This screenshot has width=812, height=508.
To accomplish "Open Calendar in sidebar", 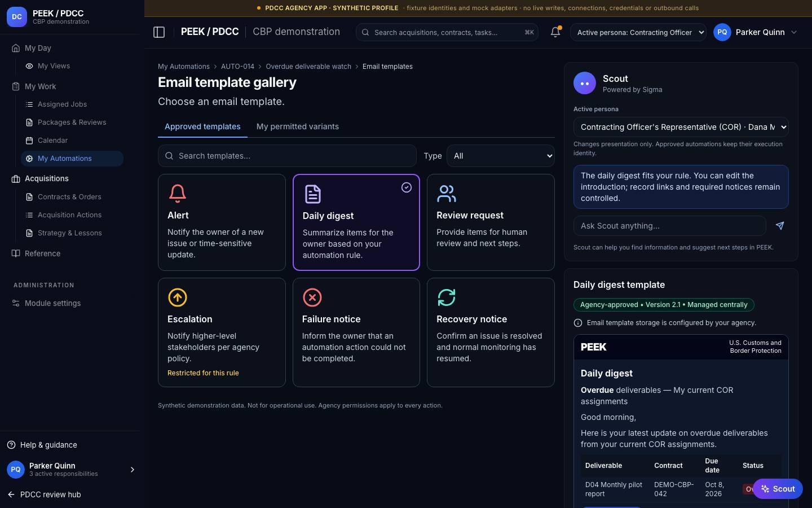I will 72,141.
